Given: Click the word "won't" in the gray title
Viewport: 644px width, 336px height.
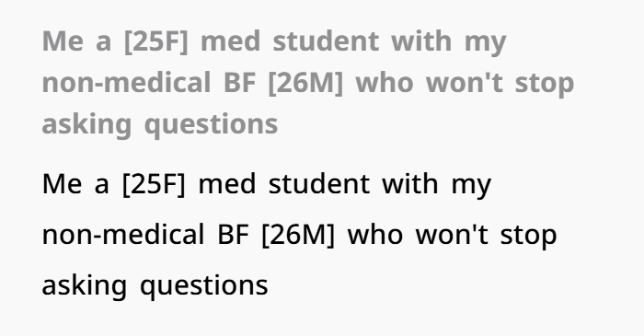Looking at the screenshot, I should click(x=464, y=83).
